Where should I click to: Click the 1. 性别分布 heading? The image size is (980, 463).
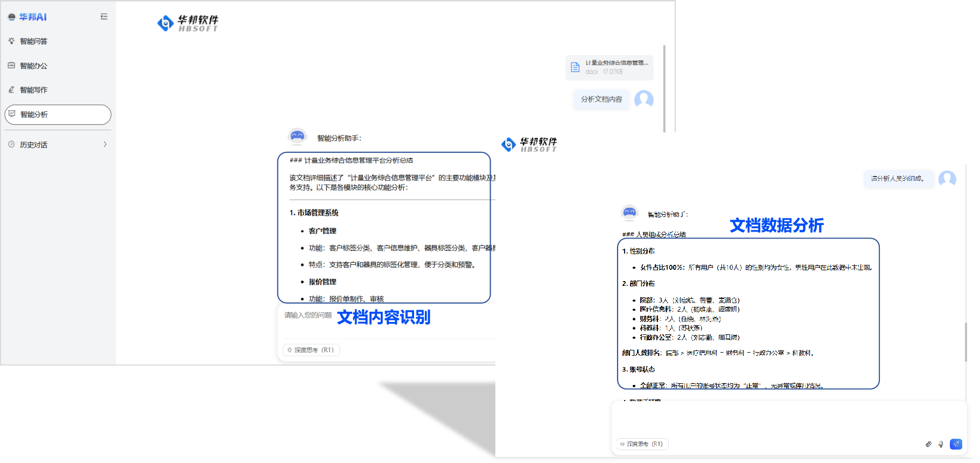coord(639,251)
